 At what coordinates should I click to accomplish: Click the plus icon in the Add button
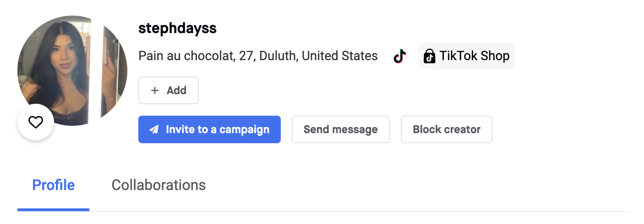click(155, 90)
